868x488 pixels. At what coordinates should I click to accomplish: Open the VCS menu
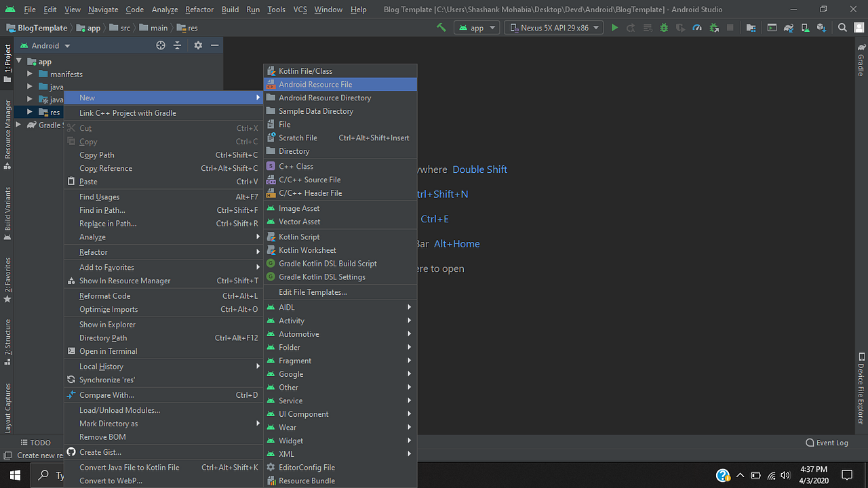(301, 9)
